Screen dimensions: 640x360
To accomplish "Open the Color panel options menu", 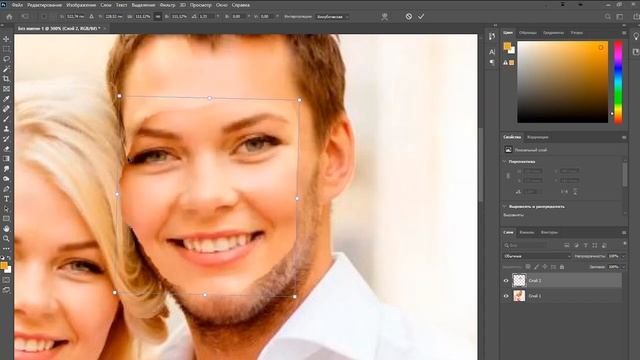I will click(624, 33).
